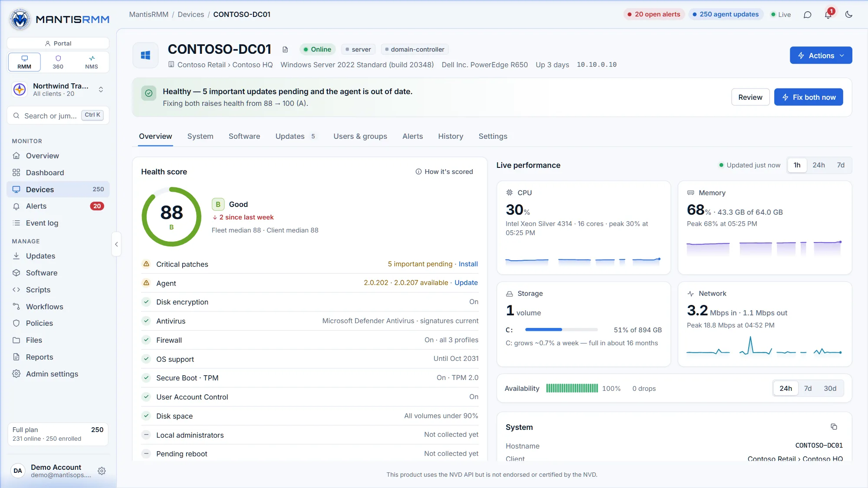Toggle dark mode moon icon
Image resolution: width=868 pixels, height=488 pixels.
point(849,15)
